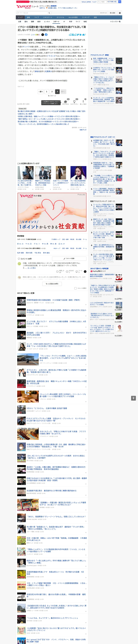Click the first commenter's green avatar
The height and width of the screenshot is (644, 138).
(19, 264)
